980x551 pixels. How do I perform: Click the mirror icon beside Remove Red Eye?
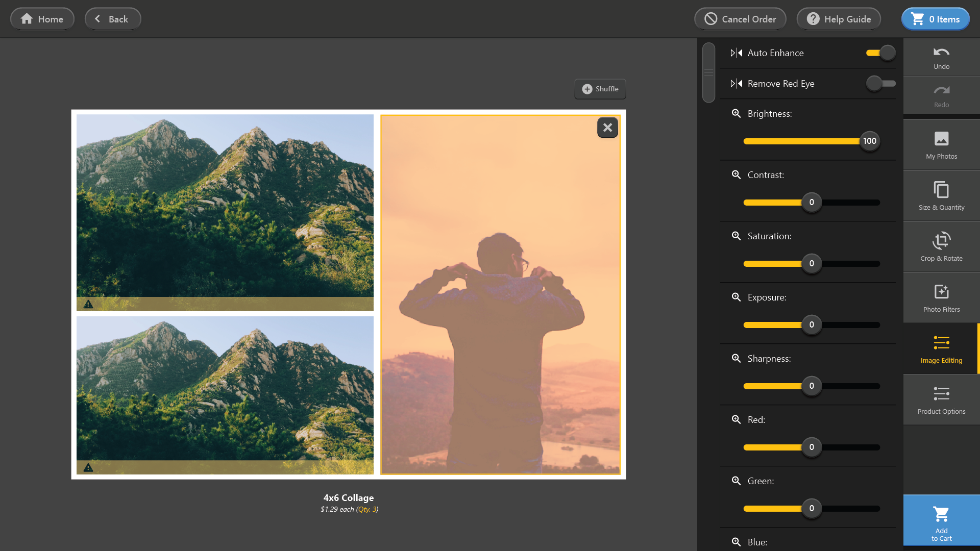point(736,84)
